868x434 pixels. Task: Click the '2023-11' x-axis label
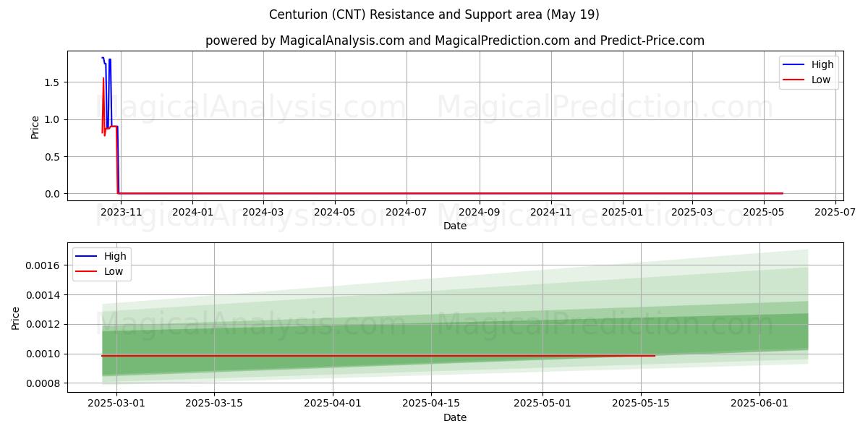click(121, 212)
